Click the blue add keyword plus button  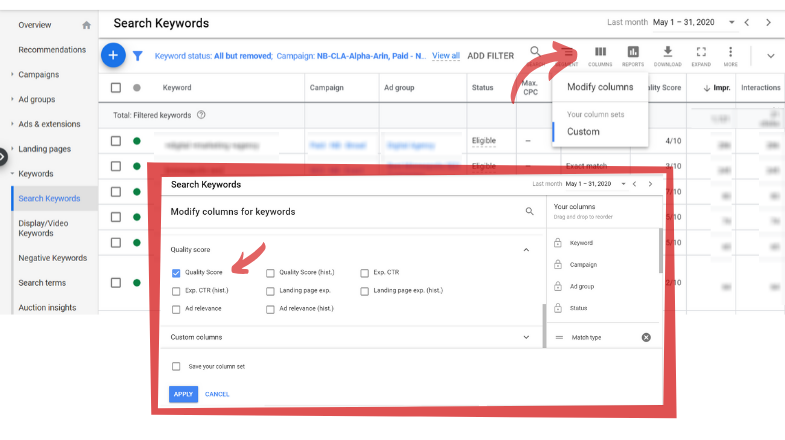pos(113,56)
